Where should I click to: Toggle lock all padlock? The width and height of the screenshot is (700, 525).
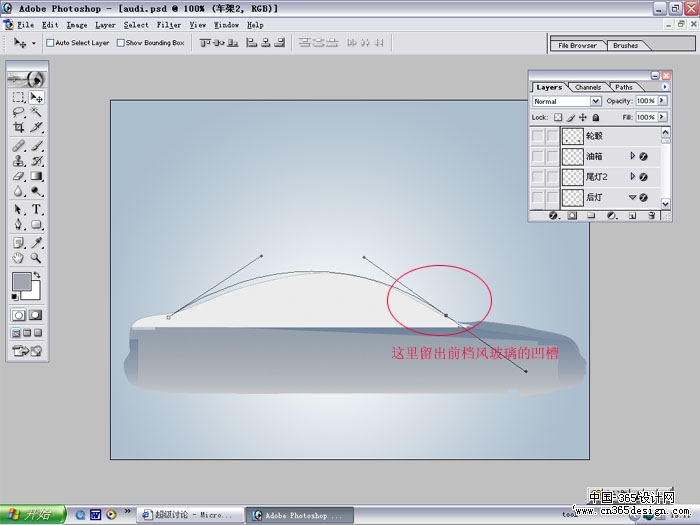[x=596, y=117]
